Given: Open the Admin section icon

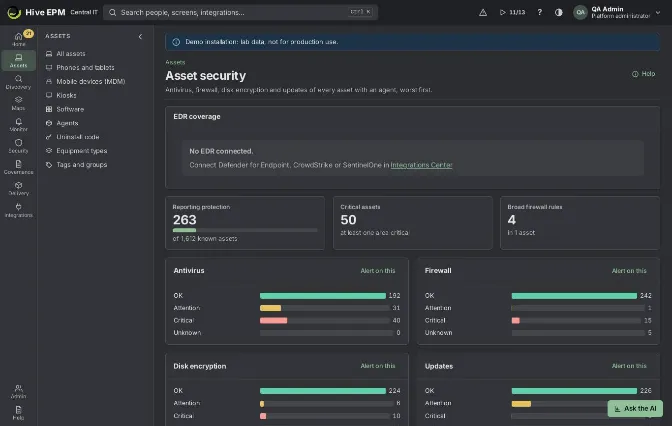Looking at the screenshot, I should (18, 391).
